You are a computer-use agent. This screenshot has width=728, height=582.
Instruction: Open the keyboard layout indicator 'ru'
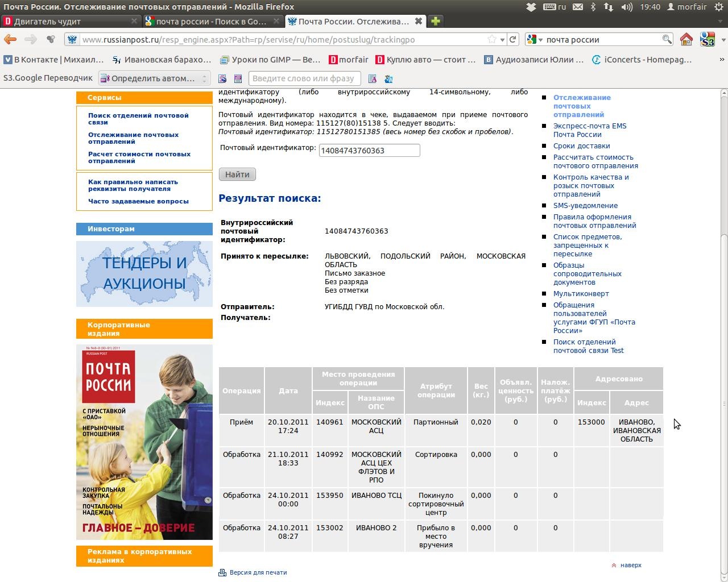coord(555,7)
